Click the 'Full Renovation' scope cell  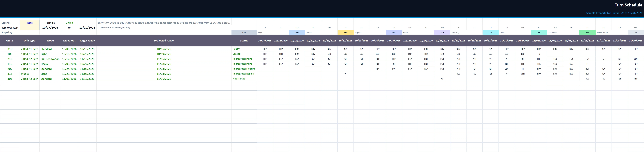(50, 59)
